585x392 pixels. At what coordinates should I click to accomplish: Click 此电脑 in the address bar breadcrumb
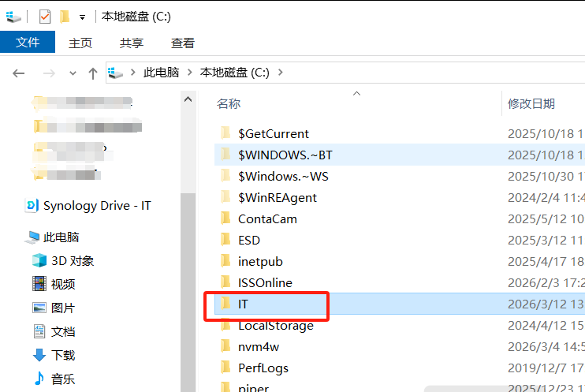coord(161,73)
